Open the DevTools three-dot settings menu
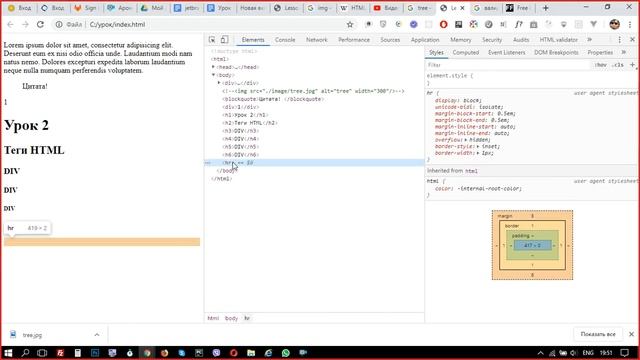Screen dimensions: 640x360 coord(619,40)
